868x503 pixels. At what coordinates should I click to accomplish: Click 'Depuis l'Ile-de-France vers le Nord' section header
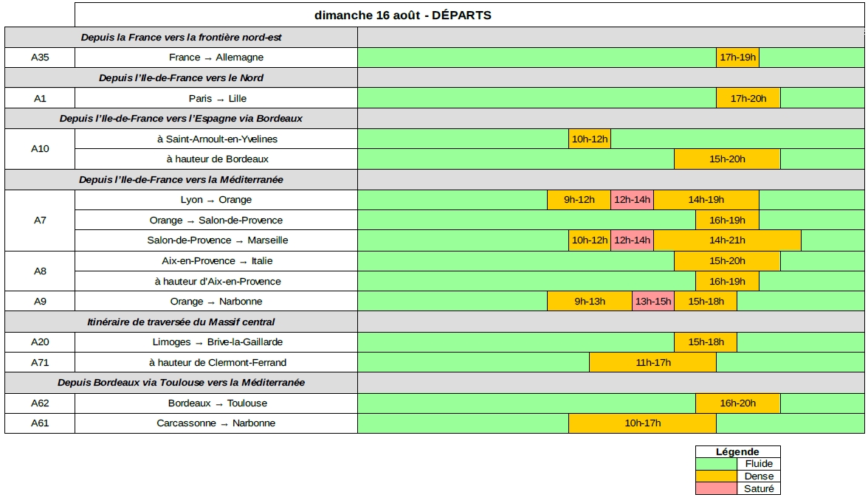[x=181, y=77]
